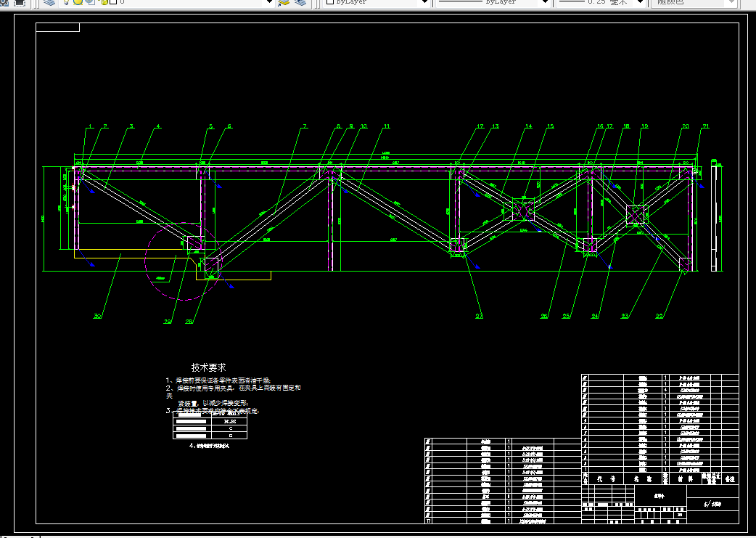Click the small empty rectangle in frame corner
The image size is (756, 538).
click(58, 28)
